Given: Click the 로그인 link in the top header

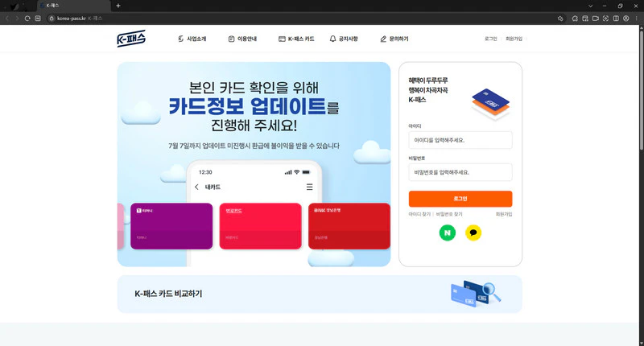Looking at the screenshot, I should pos(490,39).
